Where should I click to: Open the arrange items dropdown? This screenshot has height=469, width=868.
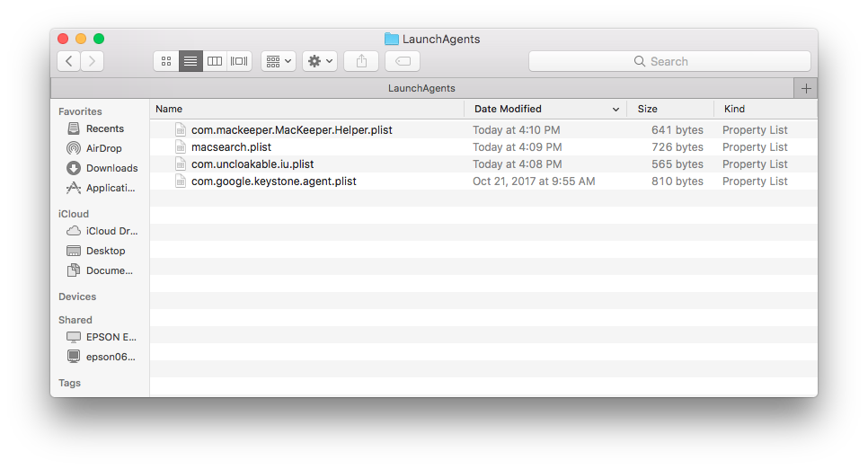[x=279, y=61]
